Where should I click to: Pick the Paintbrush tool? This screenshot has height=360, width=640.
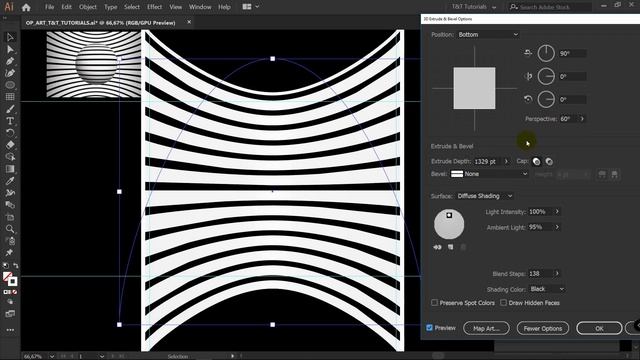pos(10,109)
